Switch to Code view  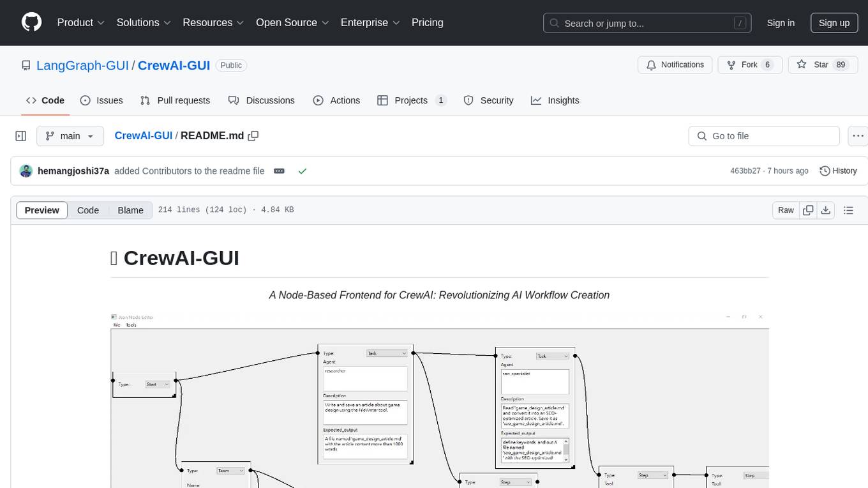point(88,210)
